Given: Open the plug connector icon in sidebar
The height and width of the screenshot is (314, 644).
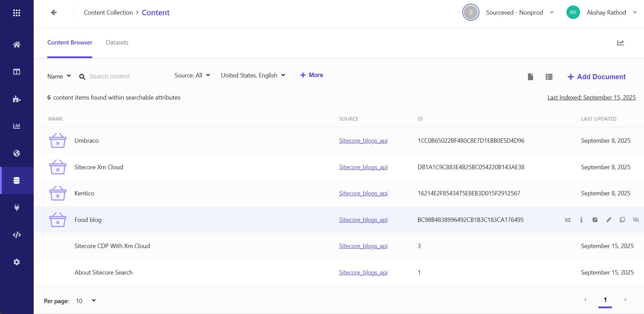Looking at the screenshot, I should [x=17, y=208].
